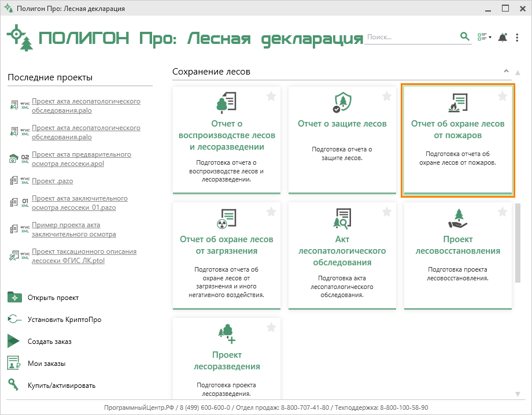
Task: Click the Установить КриптоПро icon
Action: click(x=14, y=319)
